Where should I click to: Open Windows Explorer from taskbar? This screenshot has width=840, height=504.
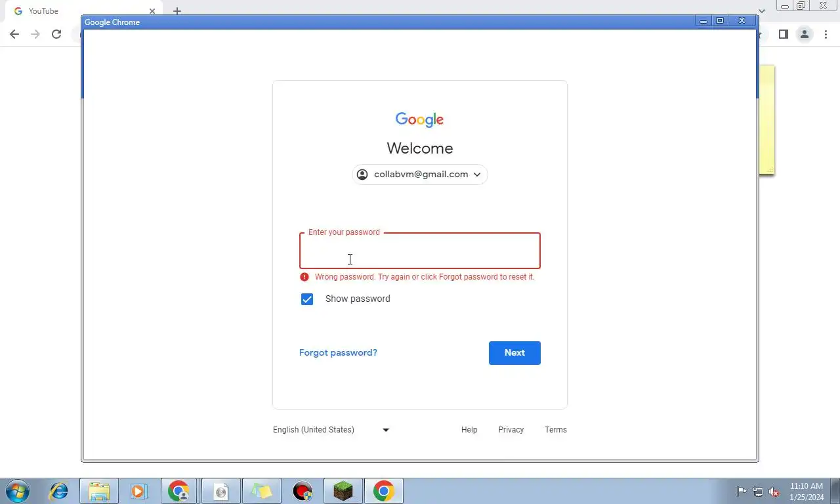coord(99,491)
